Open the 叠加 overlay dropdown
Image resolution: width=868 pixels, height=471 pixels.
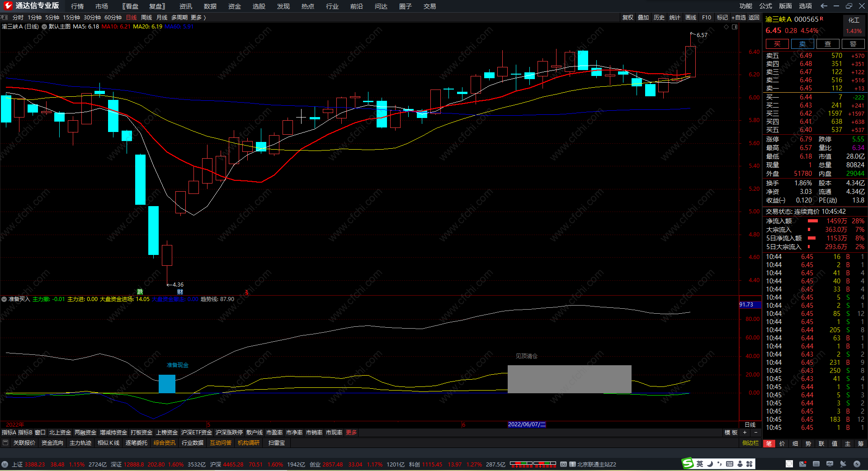(x=643, y=17)
